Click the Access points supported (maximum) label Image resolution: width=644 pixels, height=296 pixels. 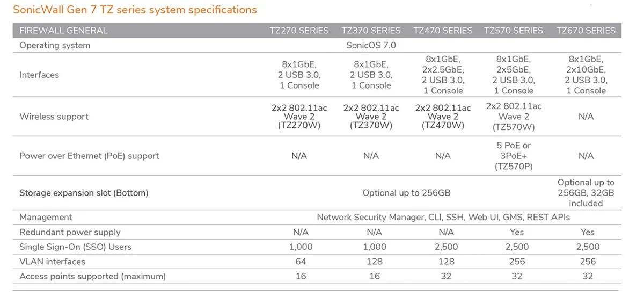point(92,277)
